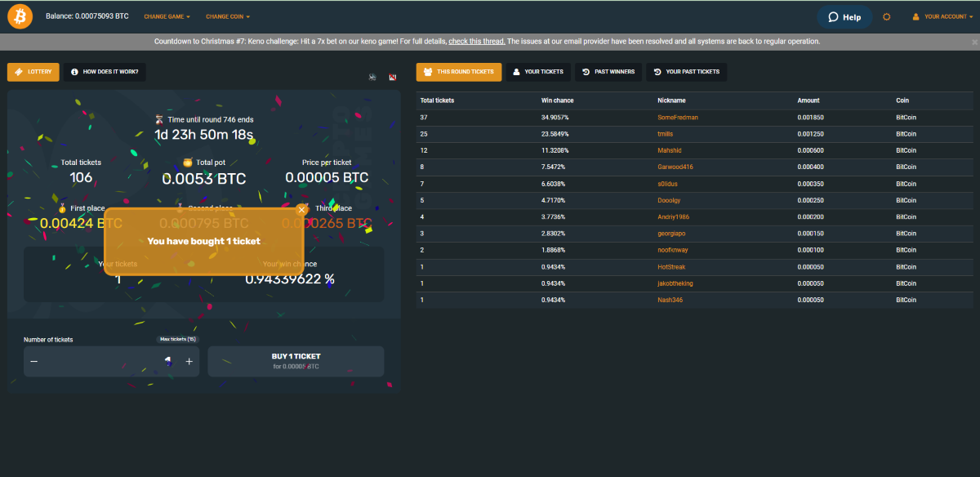Click the 0.001250 amount cell
This screenshot has width=980, height=477.
(x=811, y=134)
